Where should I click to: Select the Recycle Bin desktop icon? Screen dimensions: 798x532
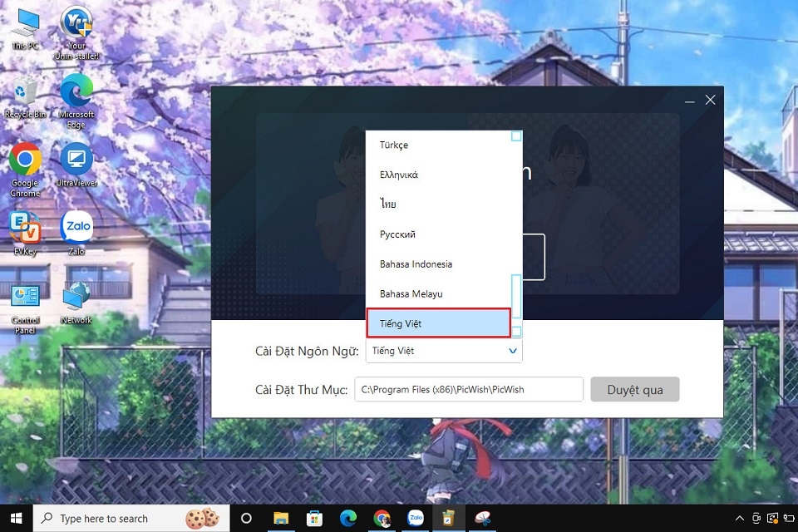25,98
